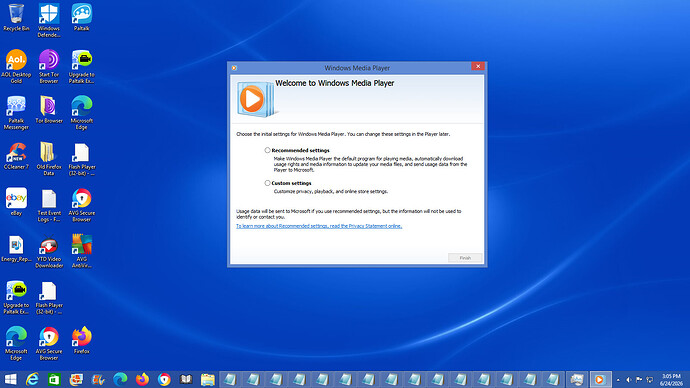The height and width of the screenshot is (388, 690).
Task: Switch to Windows Media Player taskbar button
Action: (600, 379)
